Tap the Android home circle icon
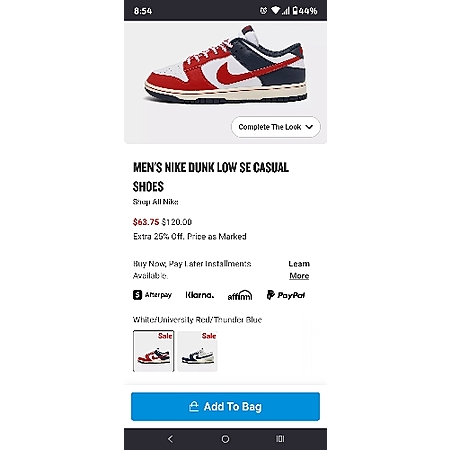 coord(225,439)
